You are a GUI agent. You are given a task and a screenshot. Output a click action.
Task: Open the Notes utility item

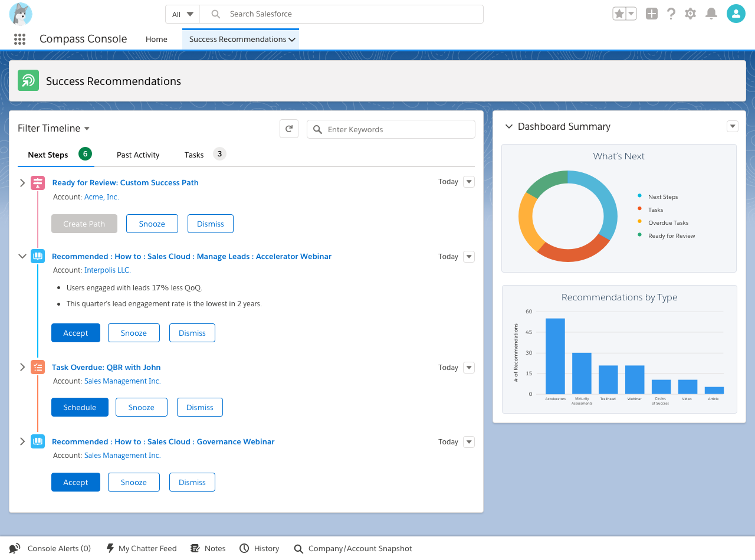(208, 548)
